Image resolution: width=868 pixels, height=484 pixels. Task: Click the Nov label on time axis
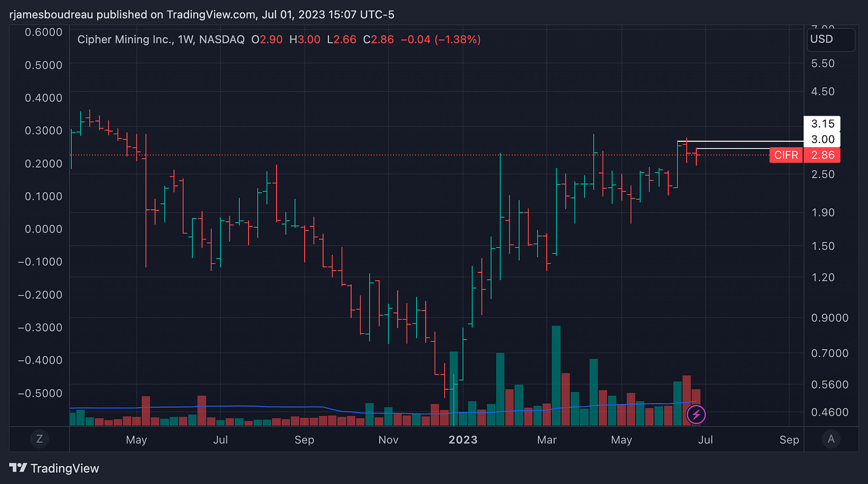click(x=388, y=440)
